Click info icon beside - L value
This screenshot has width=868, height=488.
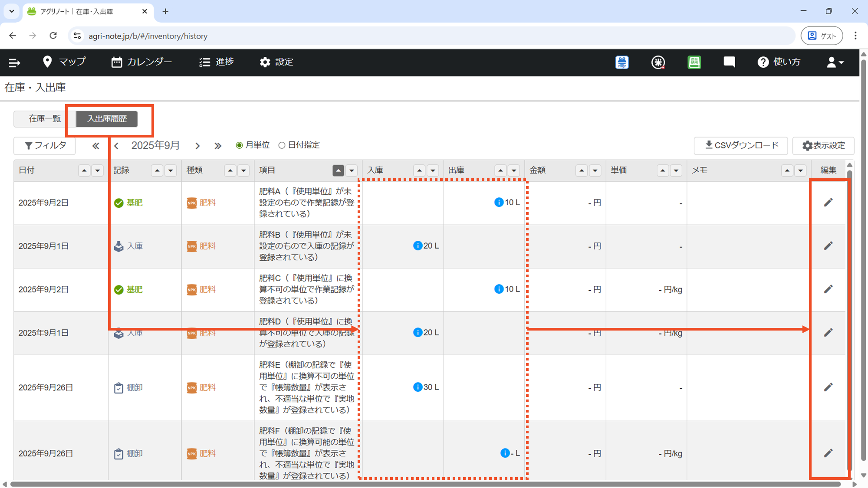[x=505, y=453]
